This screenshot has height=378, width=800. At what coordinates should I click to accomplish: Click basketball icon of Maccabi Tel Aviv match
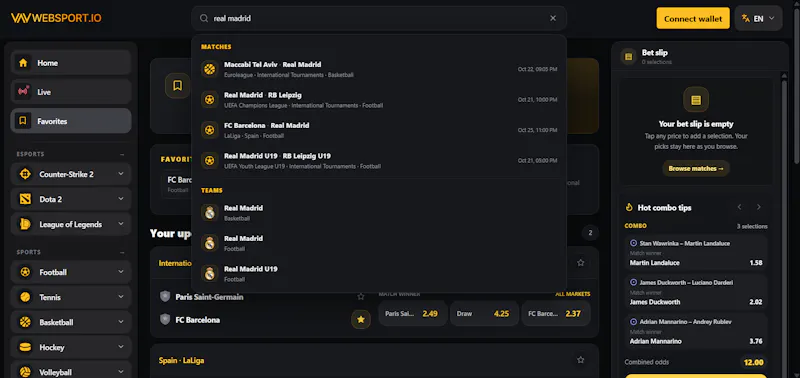point(209,69)
